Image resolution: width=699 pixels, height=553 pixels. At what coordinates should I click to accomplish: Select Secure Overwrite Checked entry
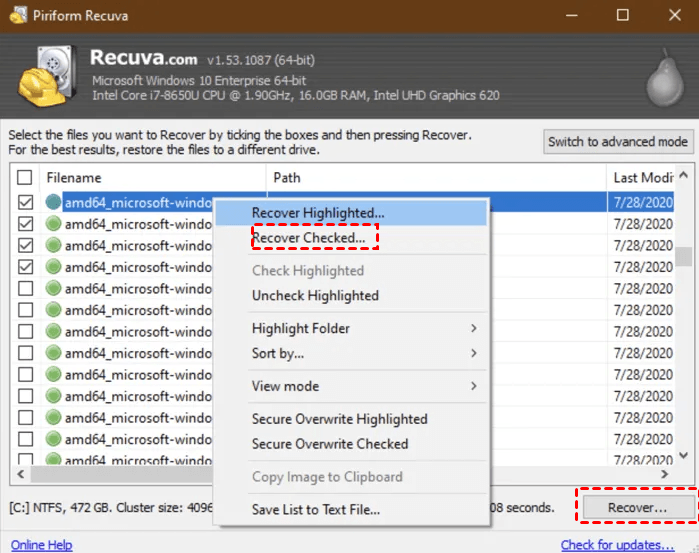(351, 444)
